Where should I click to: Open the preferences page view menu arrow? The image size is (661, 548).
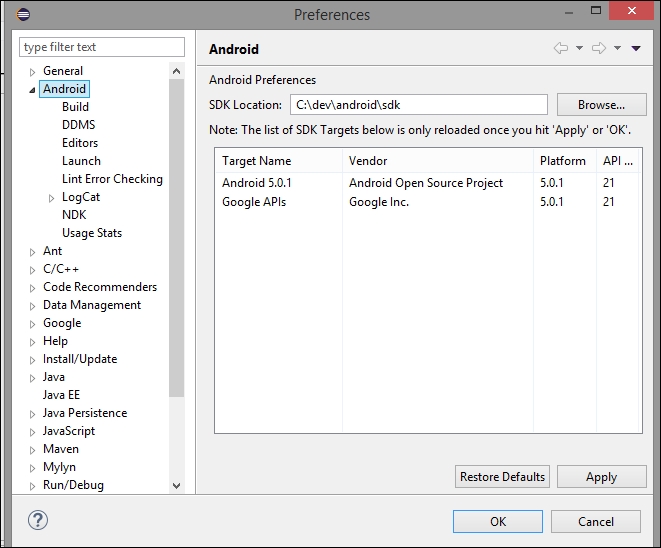point(636,48)
